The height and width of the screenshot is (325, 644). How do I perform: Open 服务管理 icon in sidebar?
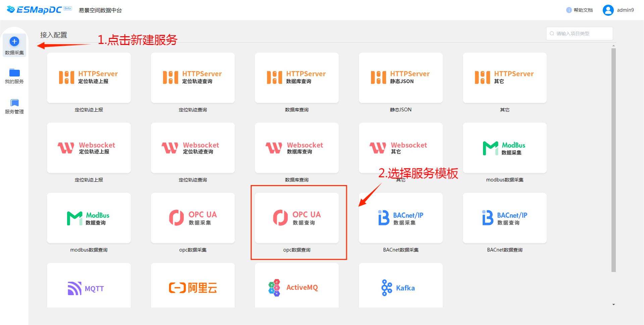(x=14, y=103)
